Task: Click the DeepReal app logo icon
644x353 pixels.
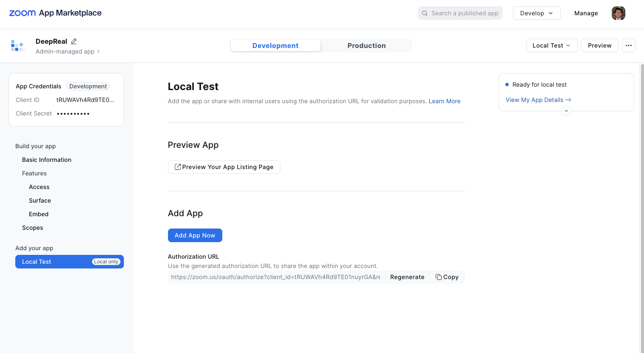Action: pos(18,45)
